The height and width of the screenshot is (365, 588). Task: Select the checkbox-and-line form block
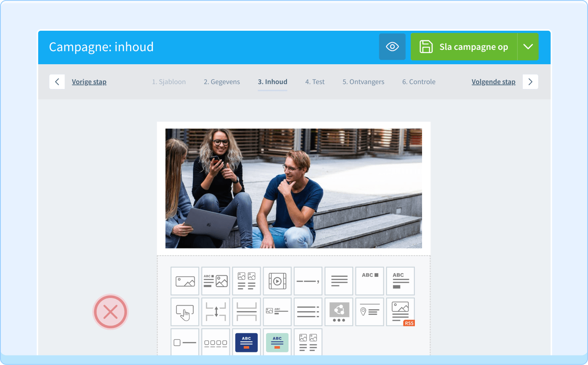pos(185,342)
